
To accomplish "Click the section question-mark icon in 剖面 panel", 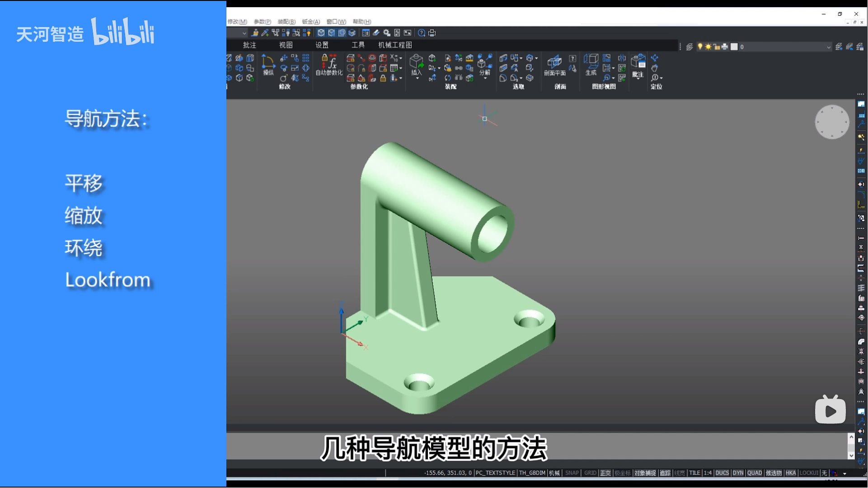I will click(572, 59).
